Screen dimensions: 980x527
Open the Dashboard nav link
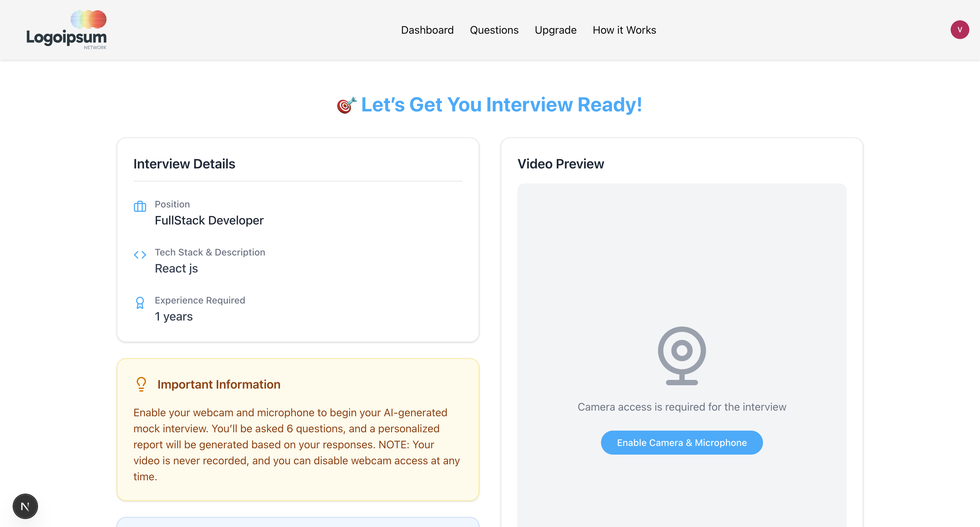point(427,30)
